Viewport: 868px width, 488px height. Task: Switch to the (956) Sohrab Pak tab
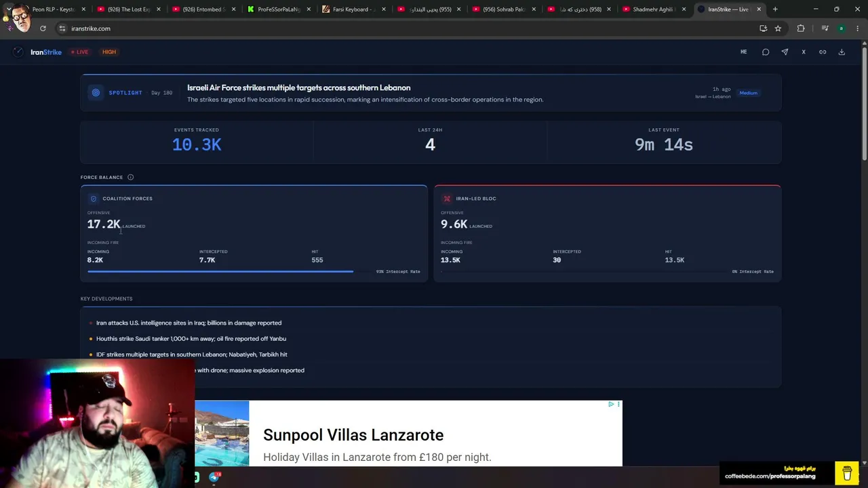[x=503, y=9]
